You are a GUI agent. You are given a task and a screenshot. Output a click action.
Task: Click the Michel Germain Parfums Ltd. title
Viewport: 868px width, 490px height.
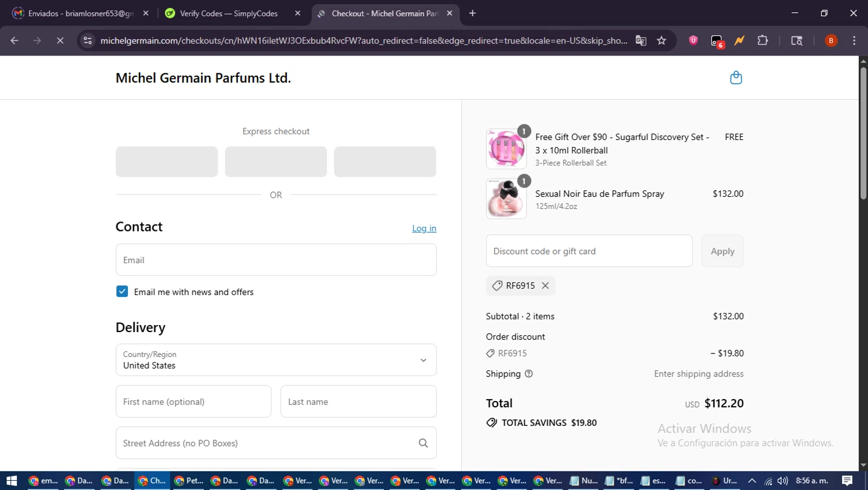coord(203,78)
